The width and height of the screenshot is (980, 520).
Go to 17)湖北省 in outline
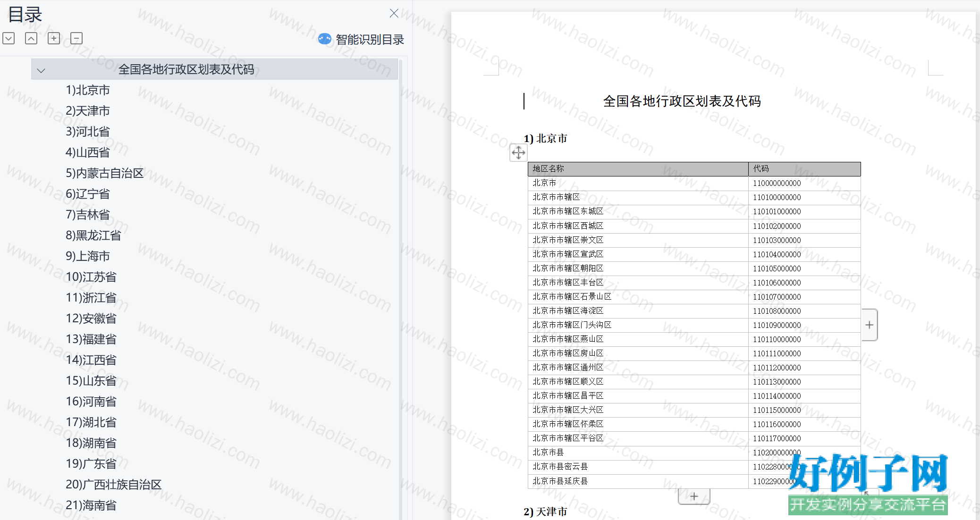click(x=91, y=422)
